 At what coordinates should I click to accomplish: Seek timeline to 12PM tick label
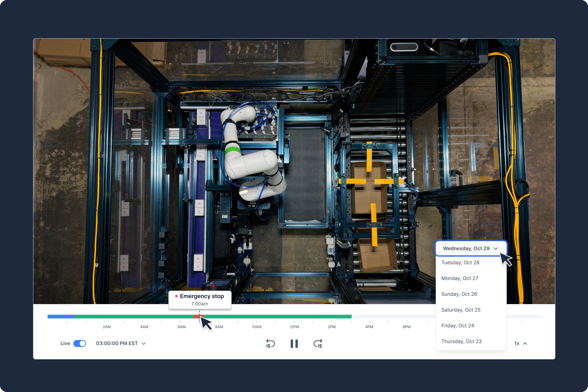click(x=294, y=327)
